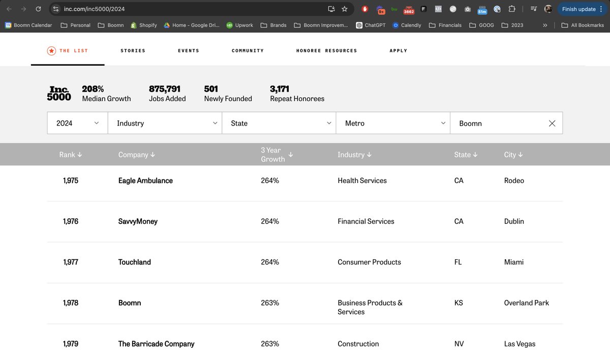This screenshot has width=610, height=364.
Task: Open the extension with 9+ badge
Action: point(381,10)
